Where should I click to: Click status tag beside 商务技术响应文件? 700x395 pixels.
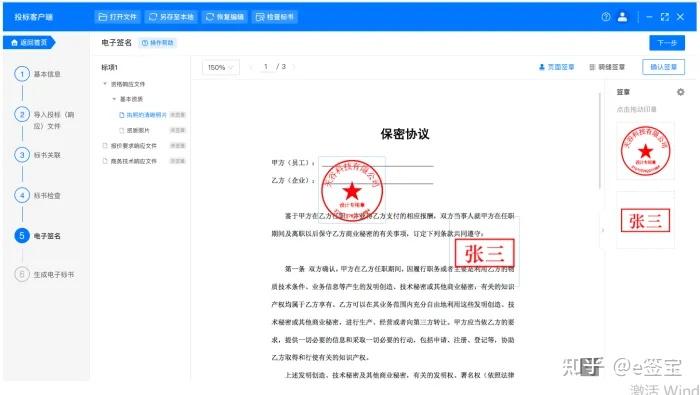pos(178,161)
